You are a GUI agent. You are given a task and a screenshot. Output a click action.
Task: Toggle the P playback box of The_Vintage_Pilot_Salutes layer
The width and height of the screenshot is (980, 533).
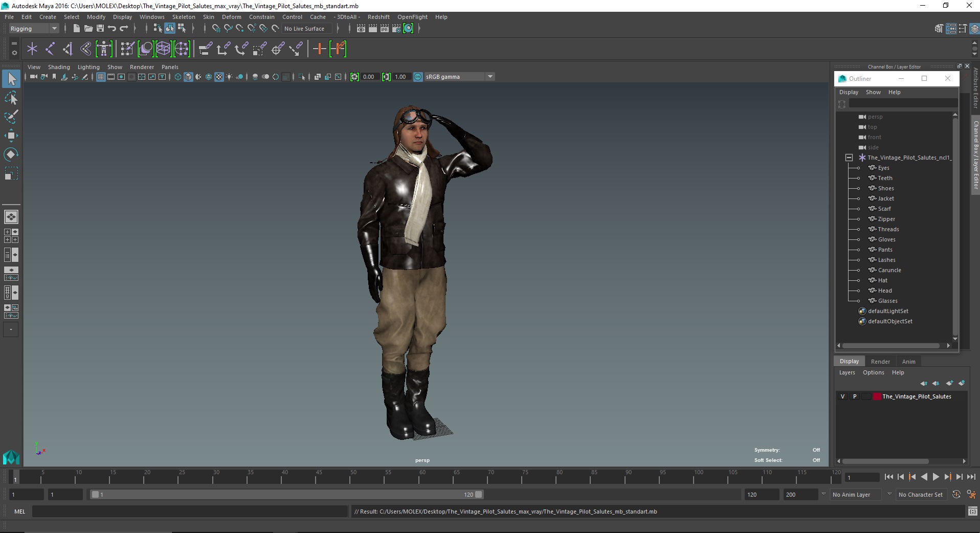854,396
